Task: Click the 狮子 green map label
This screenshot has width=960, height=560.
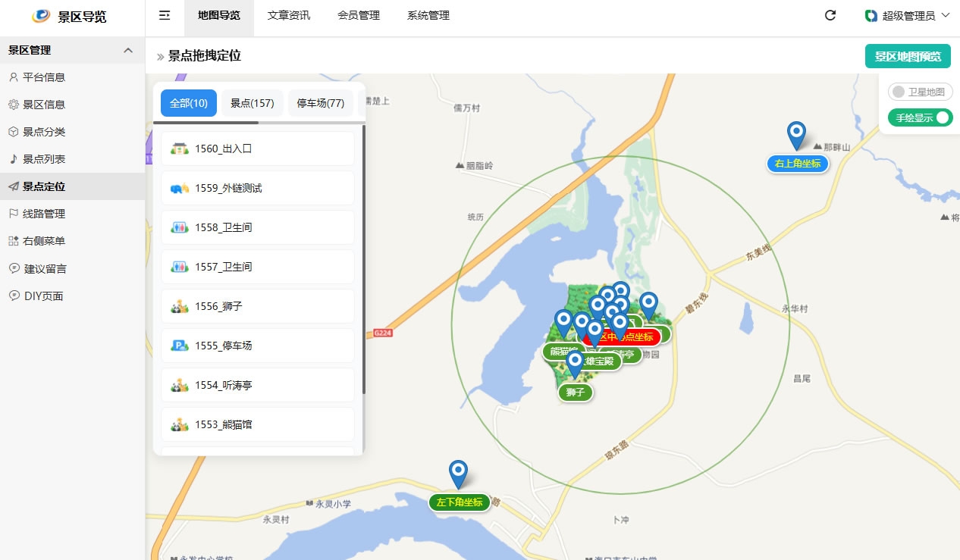Action: click(576, 393)
